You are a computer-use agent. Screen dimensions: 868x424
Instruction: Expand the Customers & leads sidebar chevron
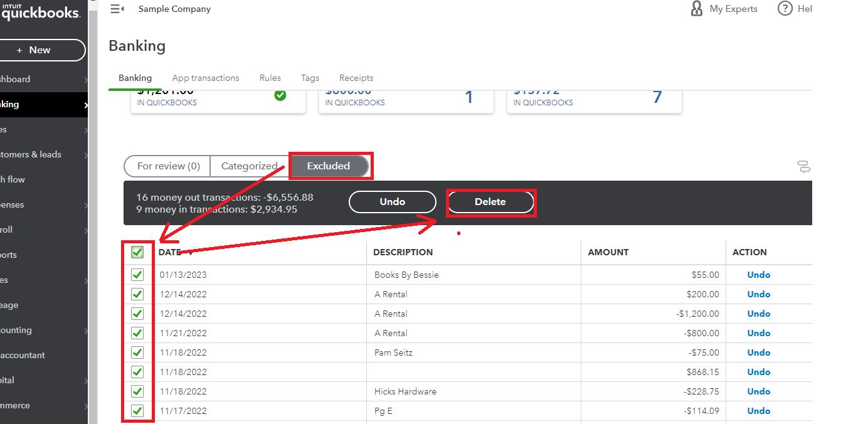click(86, 155)
